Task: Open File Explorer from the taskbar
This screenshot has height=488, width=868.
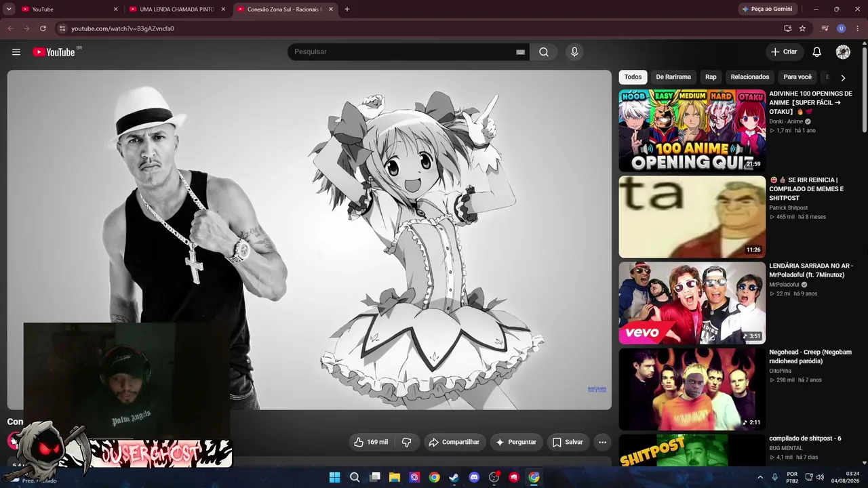Action: coord(395,477)
